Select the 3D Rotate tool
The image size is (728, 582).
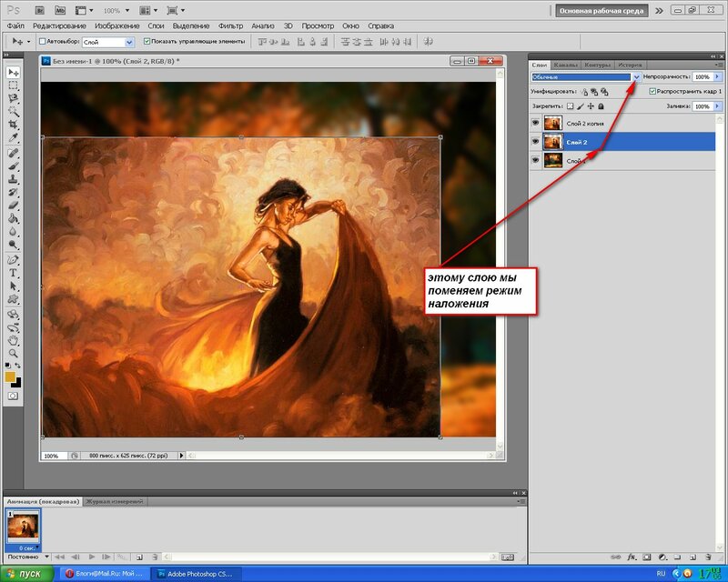[x=13, y=315]
